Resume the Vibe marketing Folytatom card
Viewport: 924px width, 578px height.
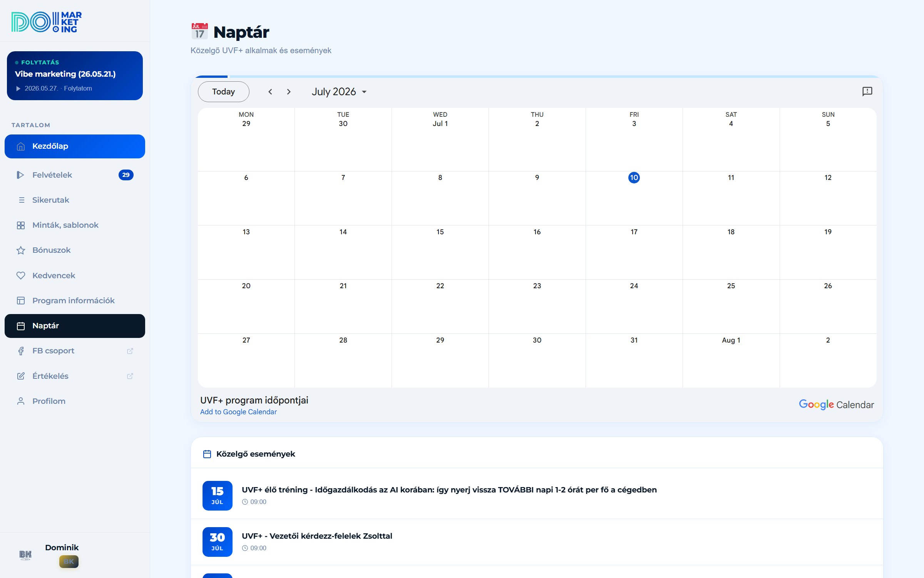(75, 76)
